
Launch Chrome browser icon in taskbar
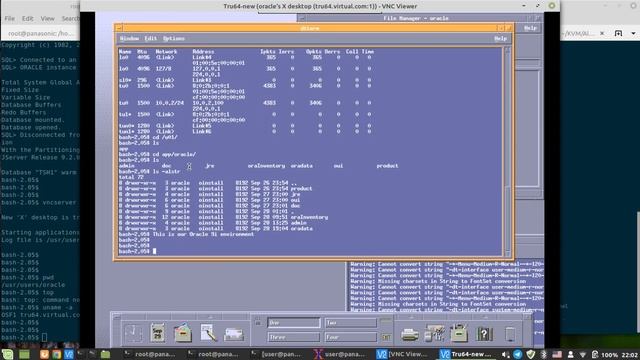point(56,354)
